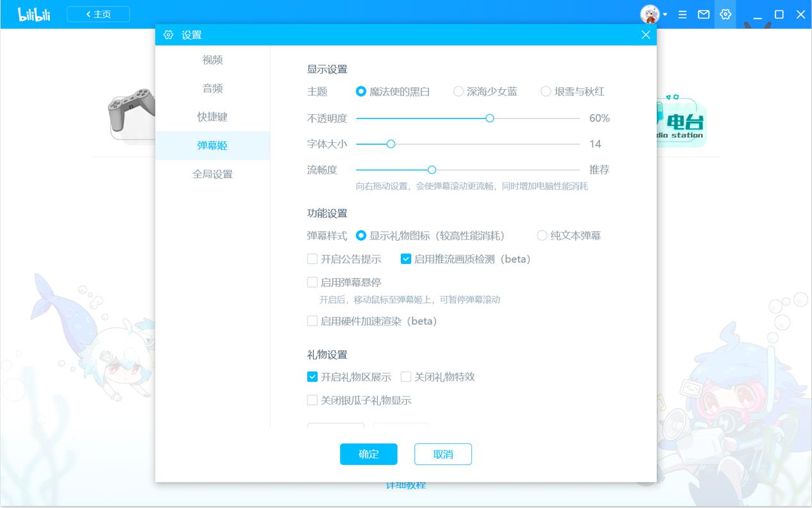Tick the 关闭礼物特效 checkbox
The width and height of the screenshot is (812, 508).
406,377
